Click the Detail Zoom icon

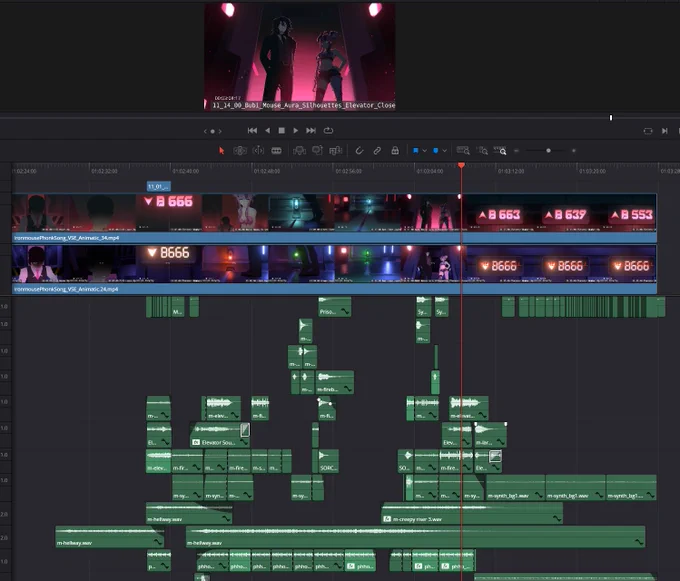point(482,150)
